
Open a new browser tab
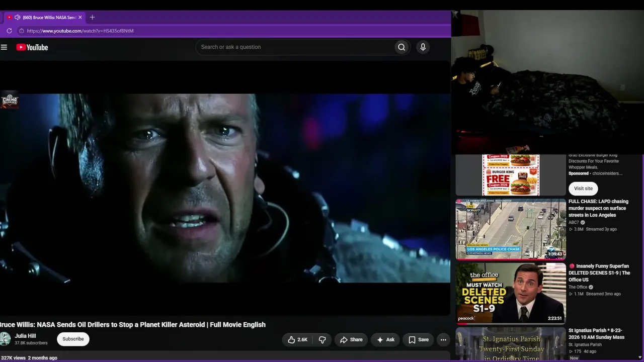[92, 17]
